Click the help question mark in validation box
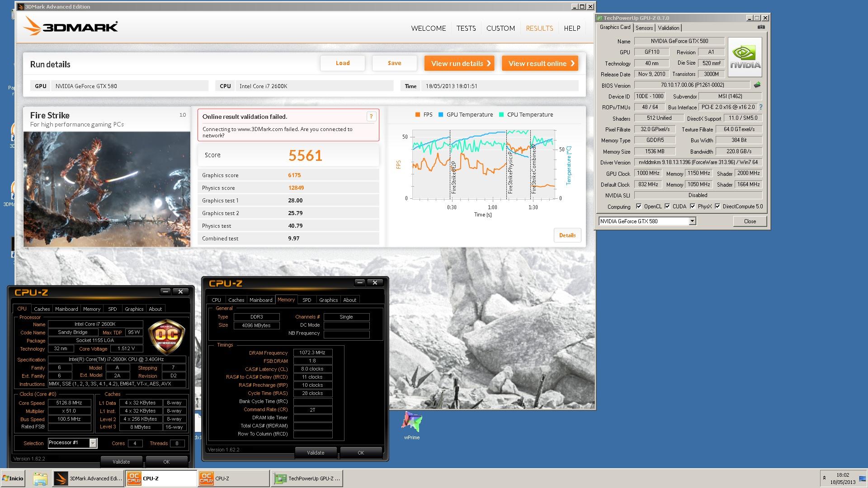 (x=371, y=117)
